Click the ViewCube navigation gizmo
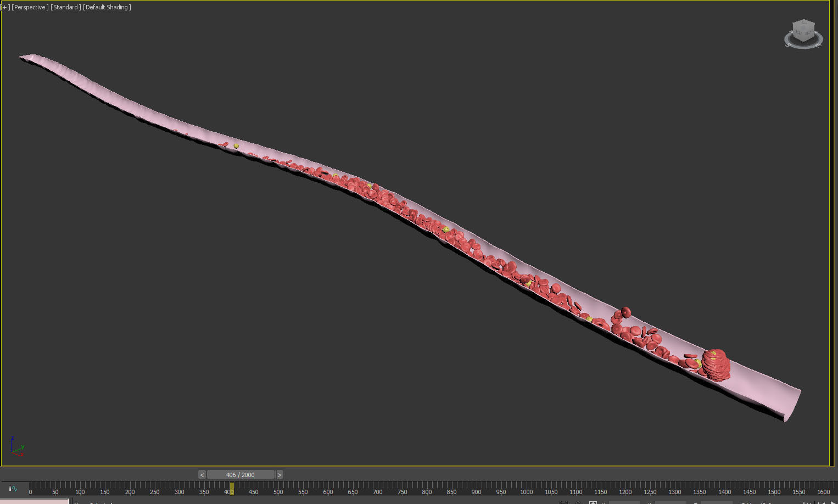 click(x=803, y=30)
